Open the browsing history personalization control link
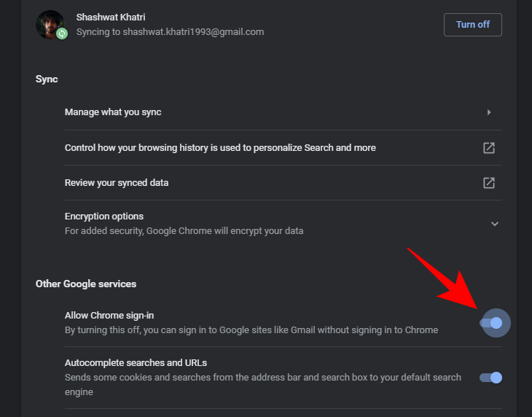Image resolution: width=532 pixels, height=417 pixels. click(x=220, y=147)
